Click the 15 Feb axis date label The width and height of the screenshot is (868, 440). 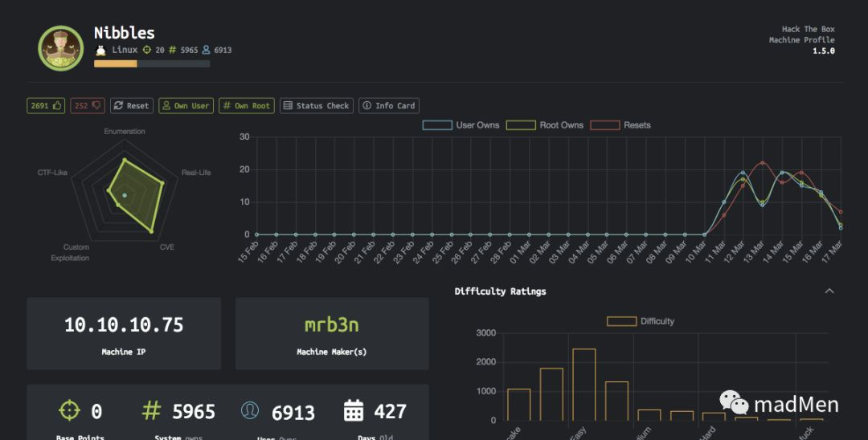pyautogui.click(x=248, y=251)
